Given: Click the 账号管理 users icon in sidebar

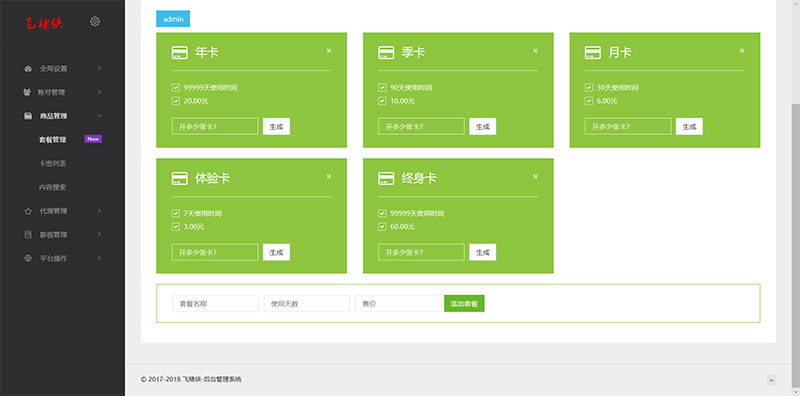Looking at the screenshot, I should coord(28,92).
